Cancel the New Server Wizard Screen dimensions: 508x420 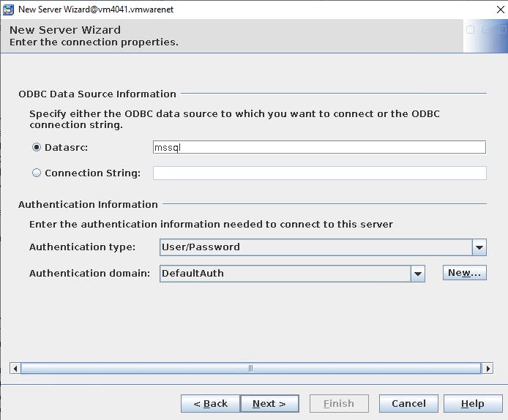click(x=408, y=404)
